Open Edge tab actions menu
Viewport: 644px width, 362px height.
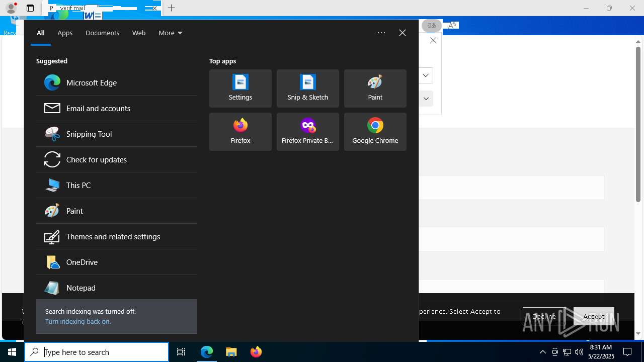[x=30, y=8]
